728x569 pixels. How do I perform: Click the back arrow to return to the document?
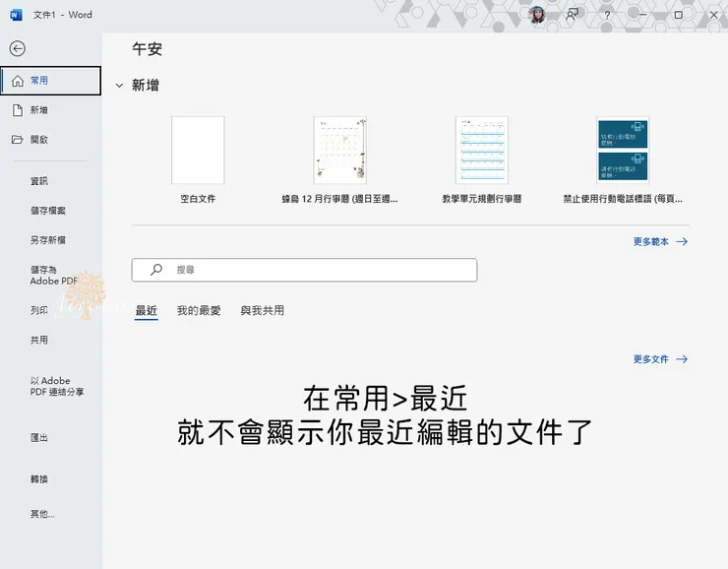click(x=17, y=49)
